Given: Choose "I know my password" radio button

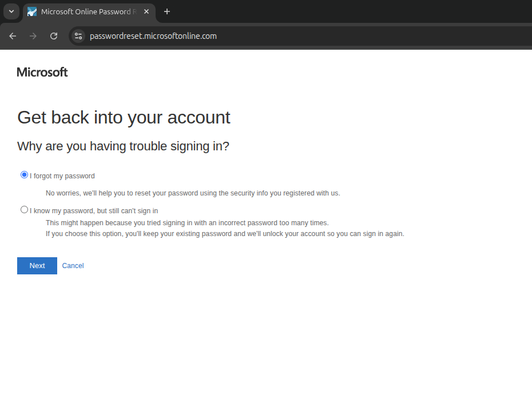Looking at the screenshot, I should click(24, 210).
